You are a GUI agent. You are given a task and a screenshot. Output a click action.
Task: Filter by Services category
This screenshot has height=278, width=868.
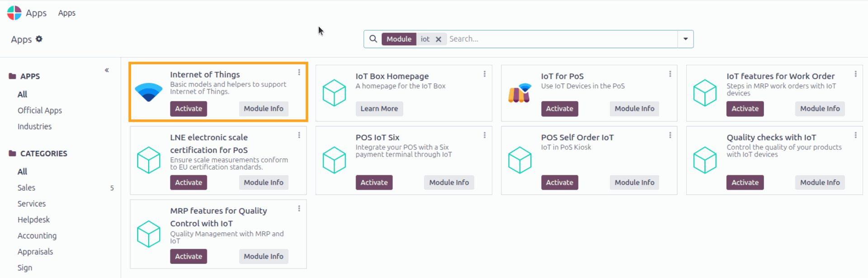32,204
